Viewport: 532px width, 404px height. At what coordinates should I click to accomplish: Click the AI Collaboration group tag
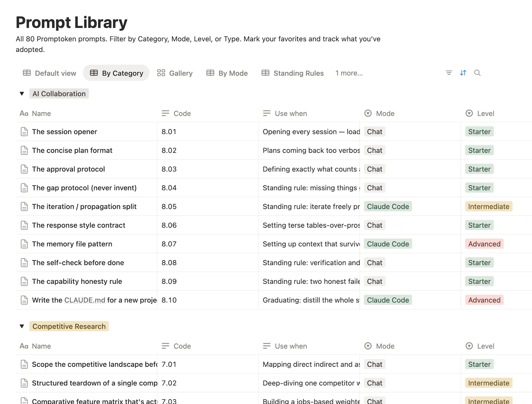pyautogui.click(x=59, y=94)
